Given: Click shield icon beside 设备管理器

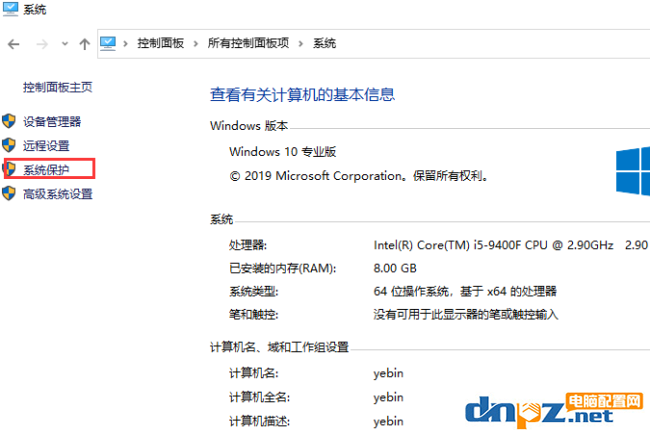Looking at the screenshot, I should pyautogui.click(x=9, y=121).
